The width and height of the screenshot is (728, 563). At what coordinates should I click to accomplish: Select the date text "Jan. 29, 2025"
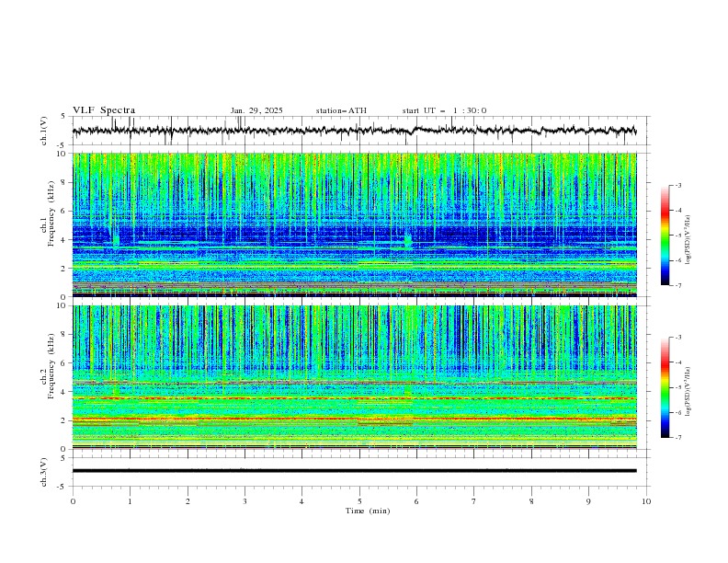click(256, 110)
